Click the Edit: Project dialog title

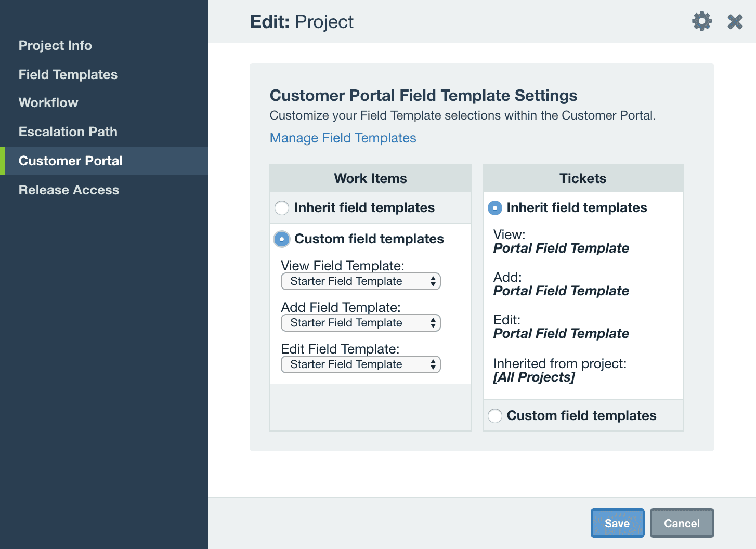coord(302,22)
